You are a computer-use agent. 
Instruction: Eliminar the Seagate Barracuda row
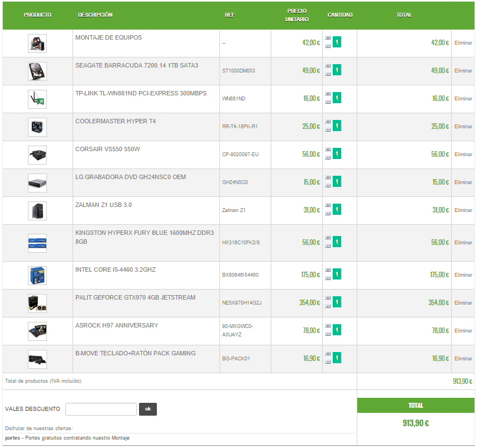(463, 70)
